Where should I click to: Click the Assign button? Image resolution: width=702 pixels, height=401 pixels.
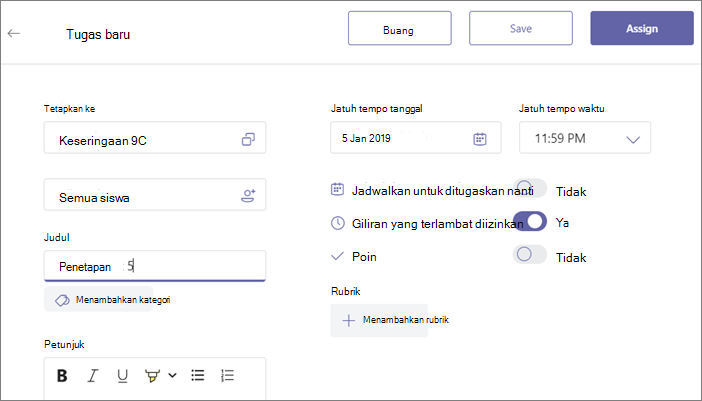click(642, 28)
